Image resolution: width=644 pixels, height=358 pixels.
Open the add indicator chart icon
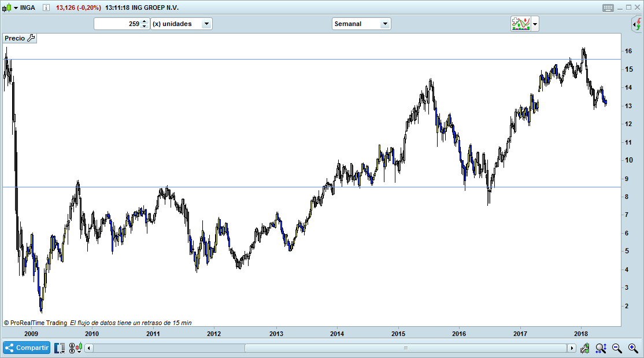pos(520,24)
